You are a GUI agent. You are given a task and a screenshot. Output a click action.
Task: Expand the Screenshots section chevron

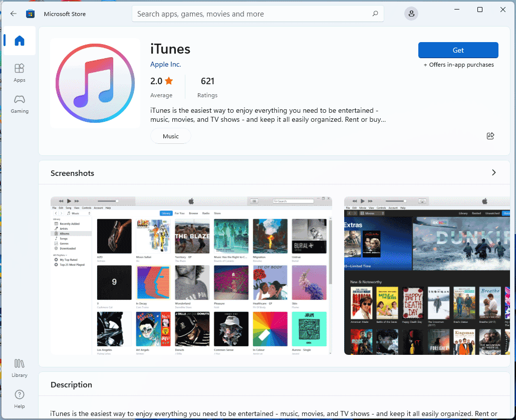tap(493, 173)
